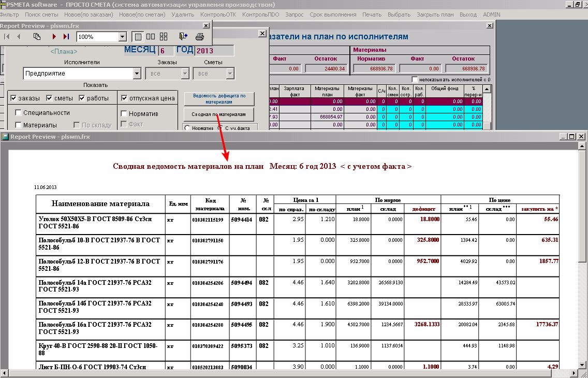
Task: Switch to two-page view layout
Action: coord(151,37)
